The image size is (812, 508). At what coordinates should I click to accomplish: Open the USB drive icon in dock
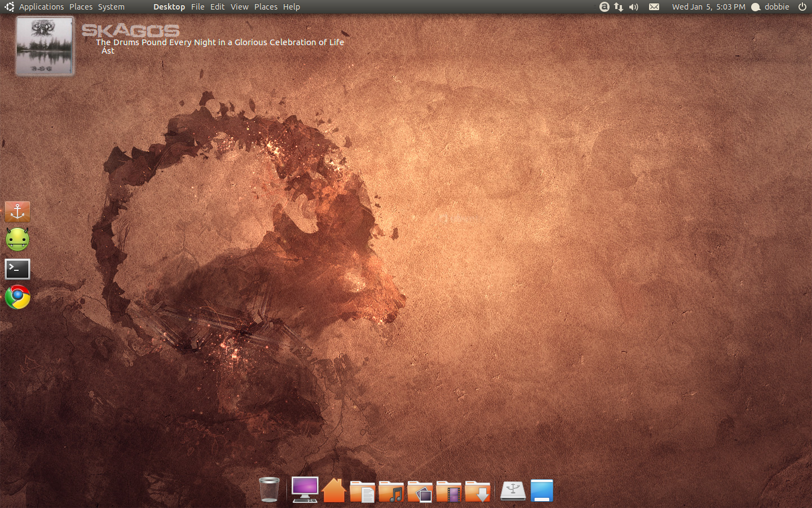(x=513, y=491)
